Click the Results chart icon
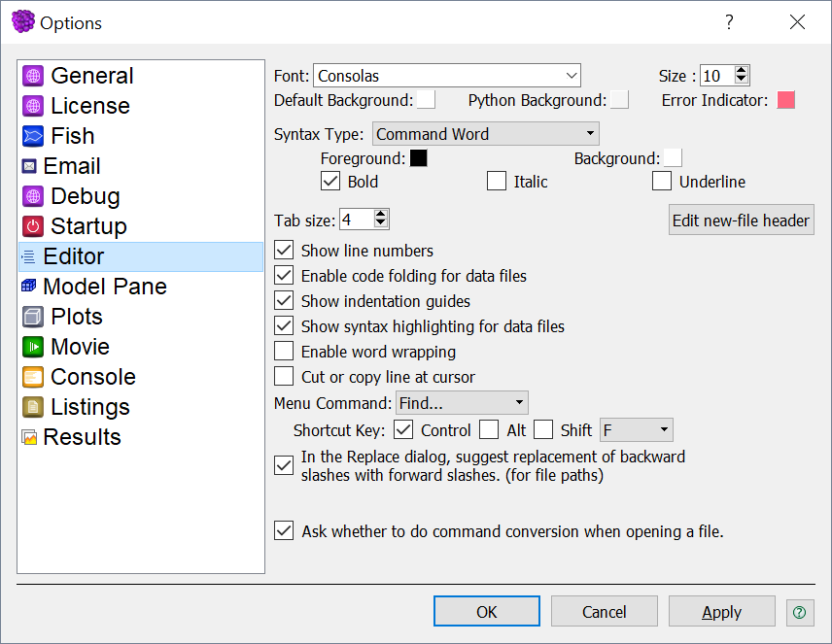Image resolution: width=832 pixels, height=644 pixels. click(x=29, y=437)
